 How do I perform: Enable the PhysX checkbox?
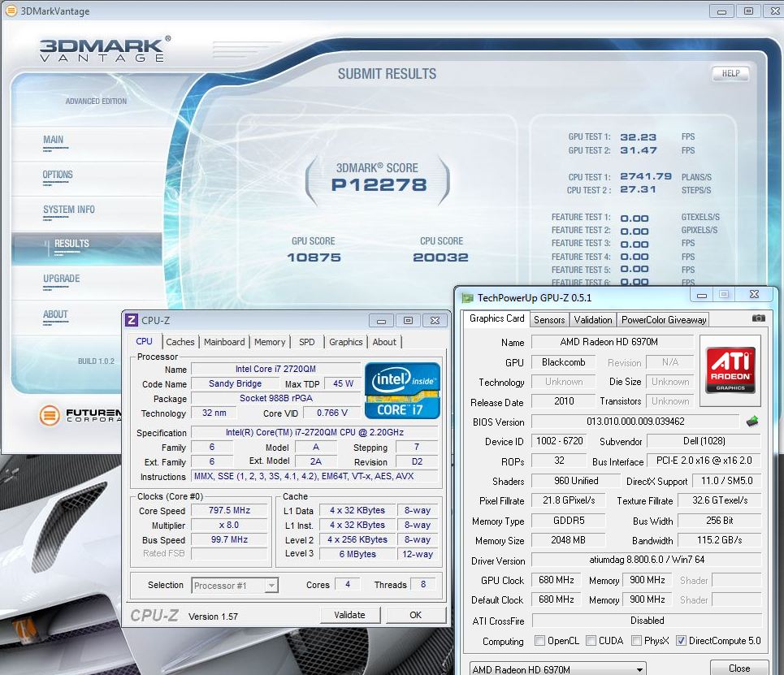(x=636, y=641)
